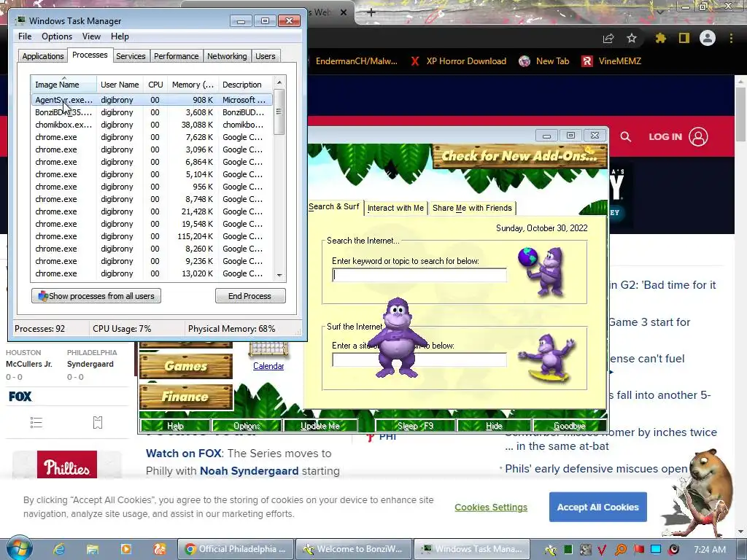Click BonziBuddy surfing monkey image

[x=548, y=358]
